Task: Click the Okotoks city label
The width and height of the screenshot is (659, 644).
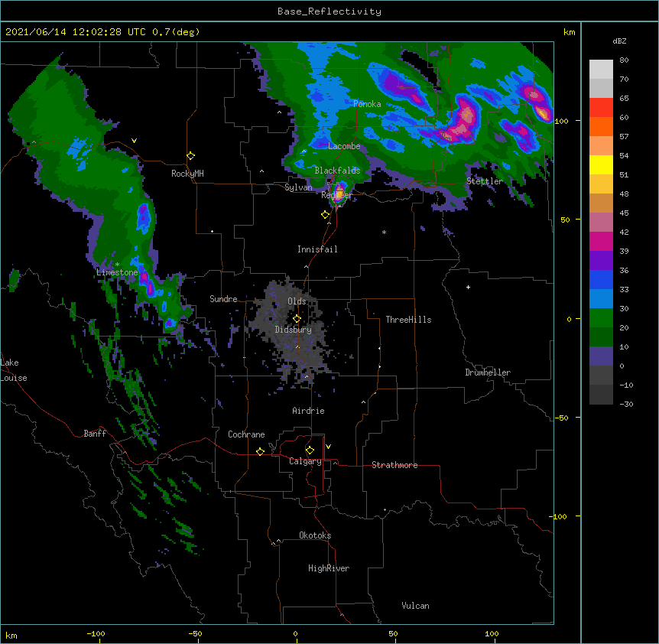Action: tap(315, 535)
